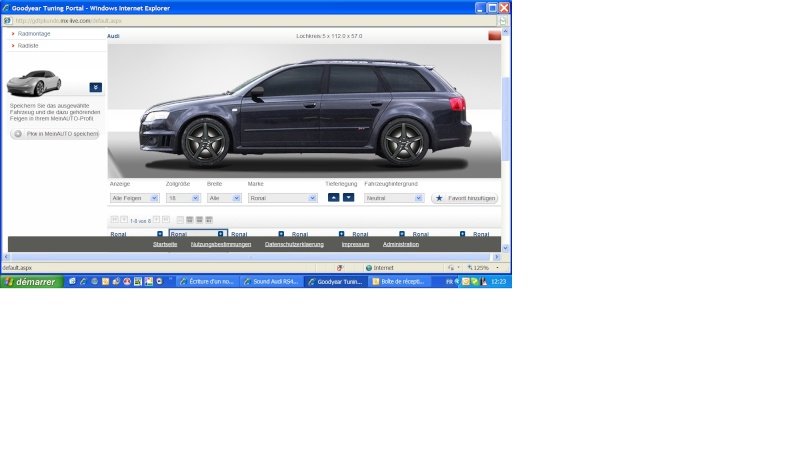Select the third view mode icon

[199, 220]
